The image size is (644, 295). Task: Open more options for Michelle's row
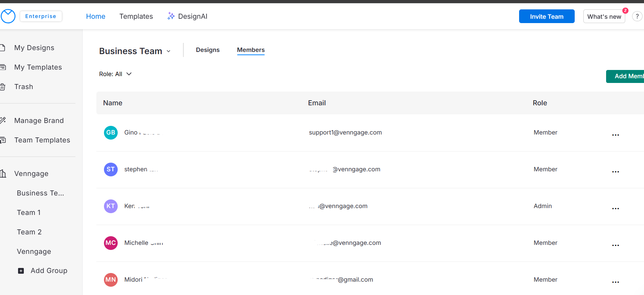(615, 245)
